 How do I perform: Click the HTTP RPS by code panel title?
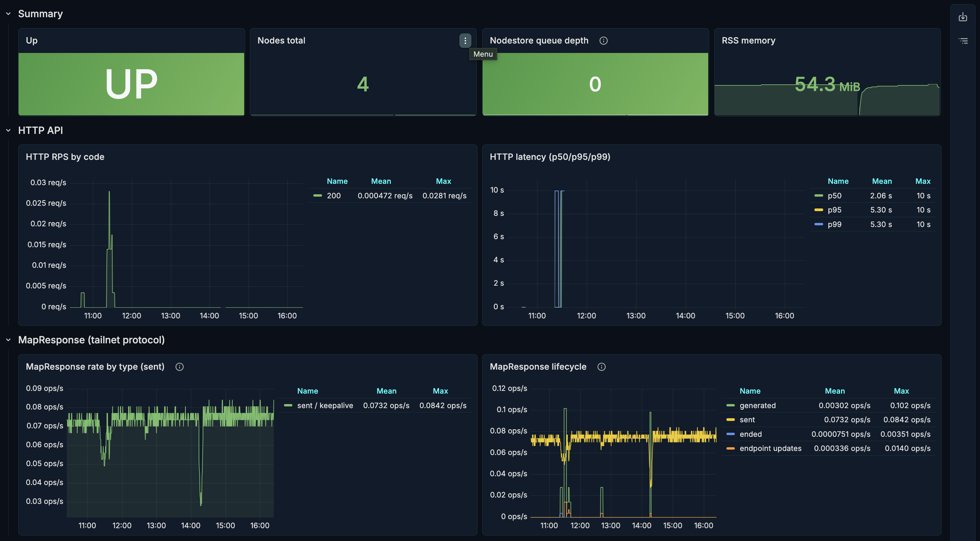point(65,157)
